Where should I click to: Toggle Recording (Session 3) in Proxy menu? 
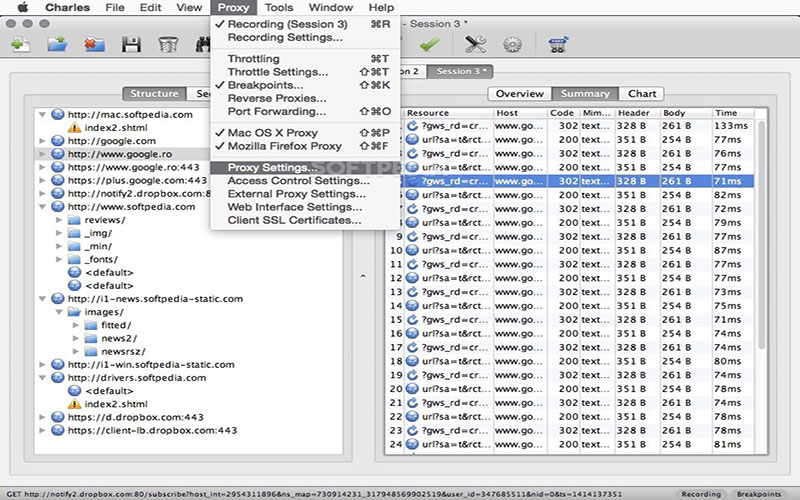(x=305, y=24)
